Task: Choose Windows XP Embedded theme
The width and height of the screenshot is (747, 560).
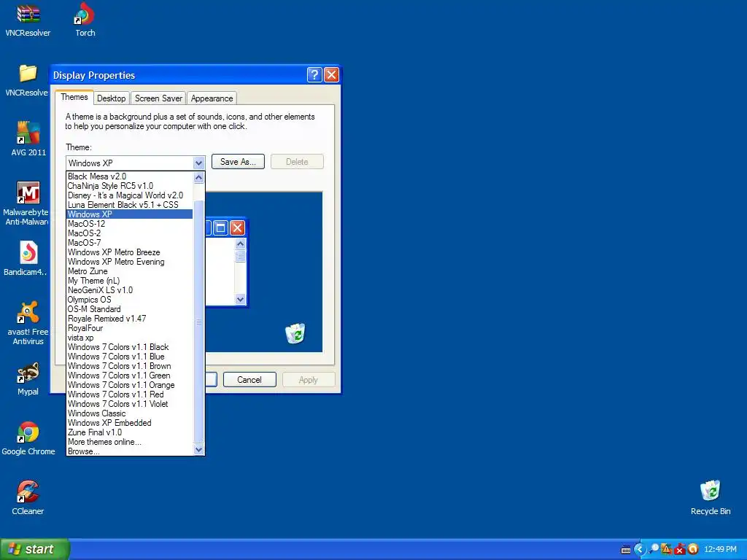Action: (130, 423)
